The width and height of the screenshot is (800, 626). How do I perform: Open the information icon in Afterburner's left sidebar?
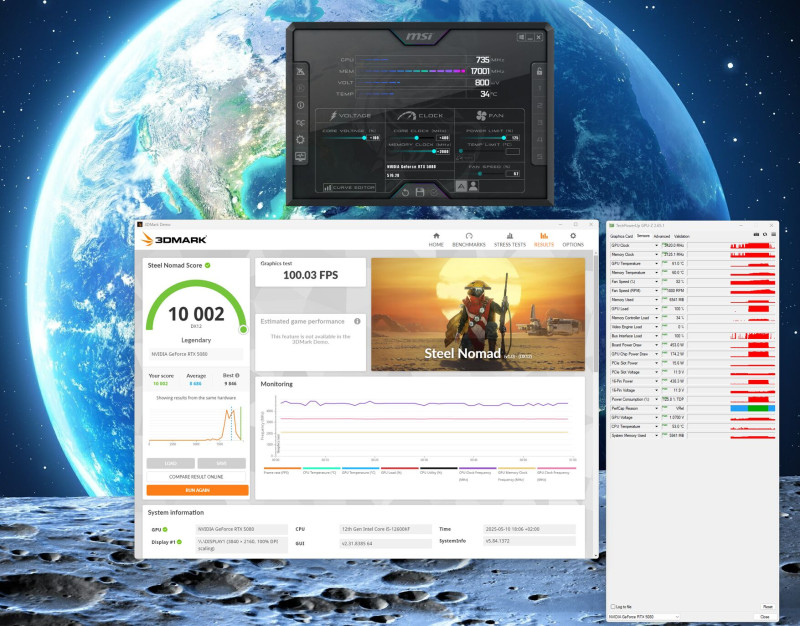301,105
